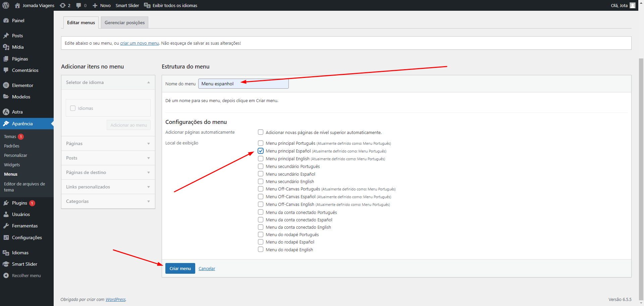The width and height of the screenshot is (644, 306).
Task: Click the Páginas pages icon
Action: [6, 59]
